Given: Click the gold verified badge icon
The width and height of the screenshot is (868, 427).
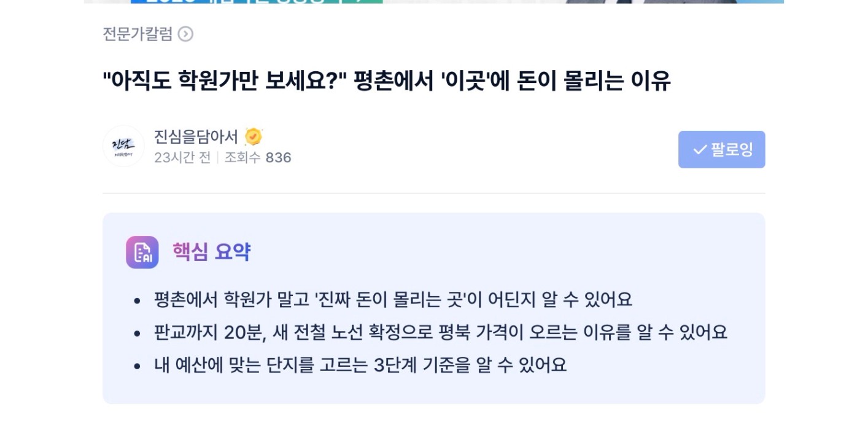Looking at the screenshot, I should tap(254, 136).
